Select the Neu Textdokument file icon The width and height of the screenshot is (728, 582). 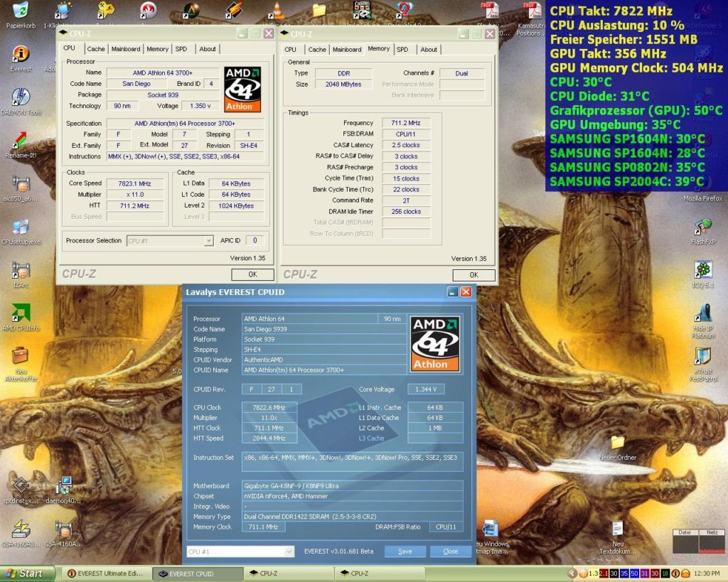coord(617,529)
